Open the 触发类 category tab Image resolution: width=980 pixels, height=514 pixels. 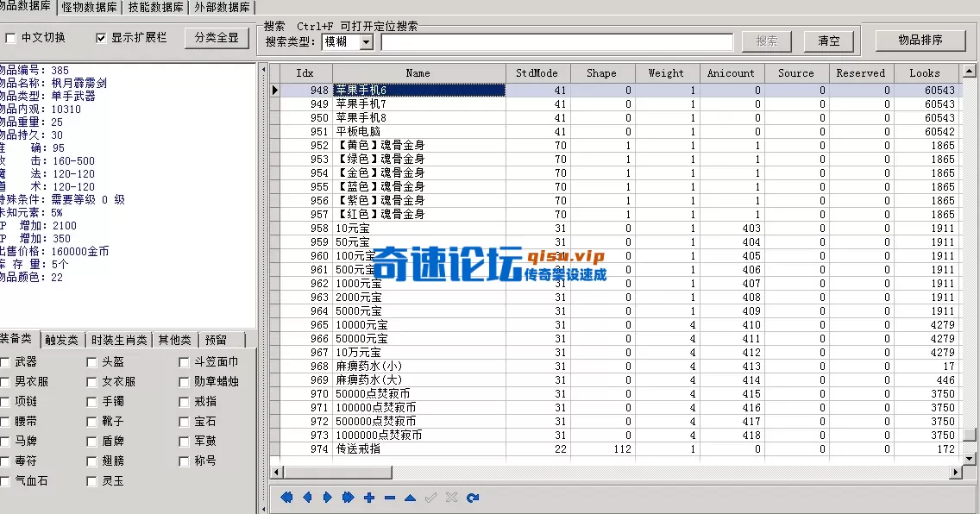(62, 340)
